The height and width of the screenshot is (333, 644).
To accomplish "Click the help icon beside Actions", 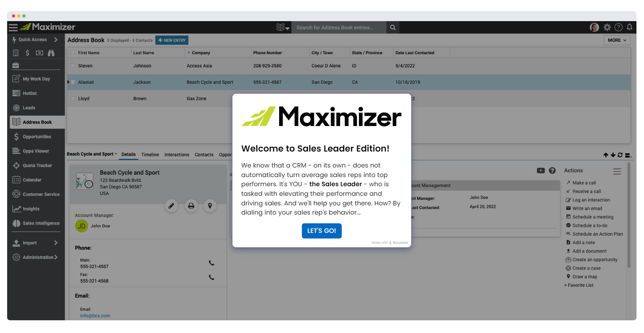I will pyautogui.click(x=552, y=171).
